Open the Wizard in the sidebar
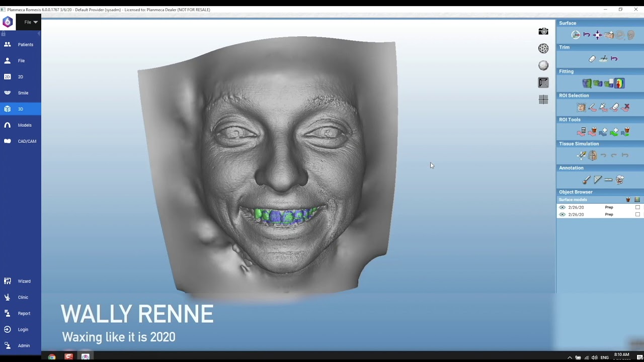Screen dimensions: 644x362 [x=21, y=281]
